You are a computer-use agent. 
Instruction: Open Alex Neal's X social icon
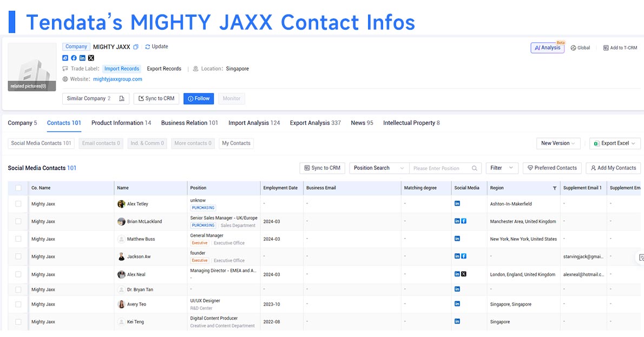click(x=464, y=274)
